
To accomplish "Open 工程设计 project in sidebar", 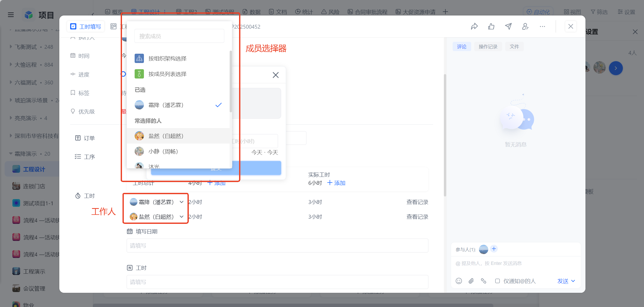I will pyautogui.click(x=32, y=169).
